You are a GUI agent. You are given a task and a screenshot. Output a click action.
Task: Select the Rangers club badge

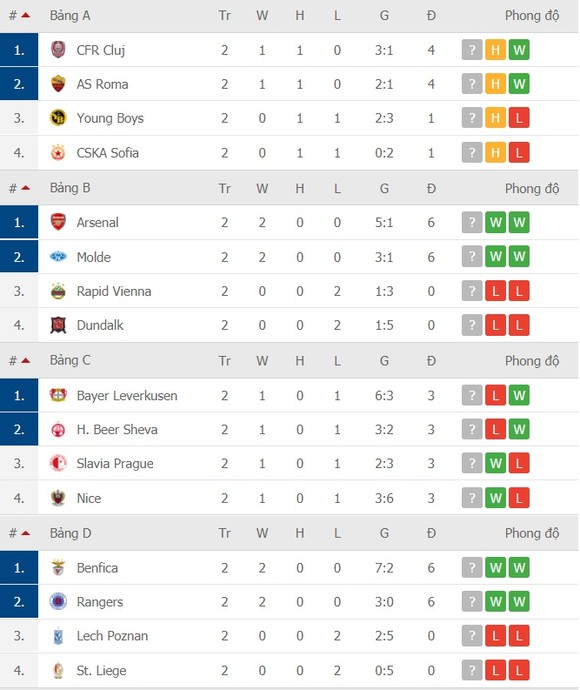coord(58,601)
